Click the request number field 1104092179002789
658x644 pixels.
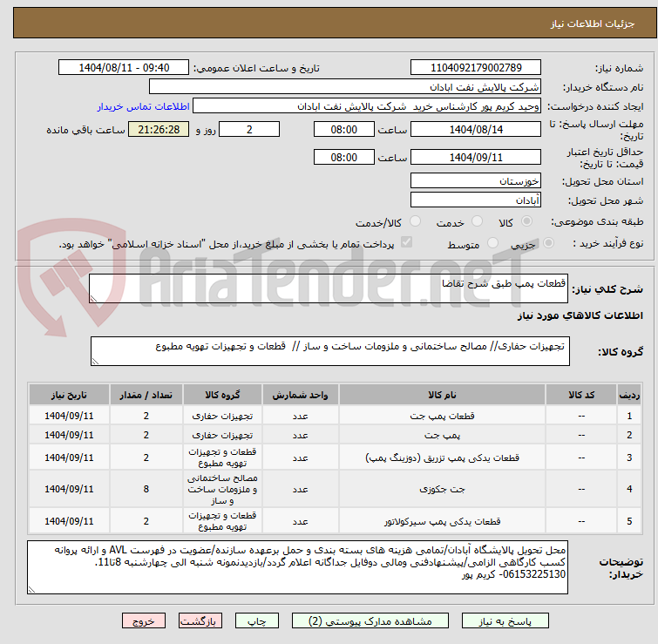(476, 68)
